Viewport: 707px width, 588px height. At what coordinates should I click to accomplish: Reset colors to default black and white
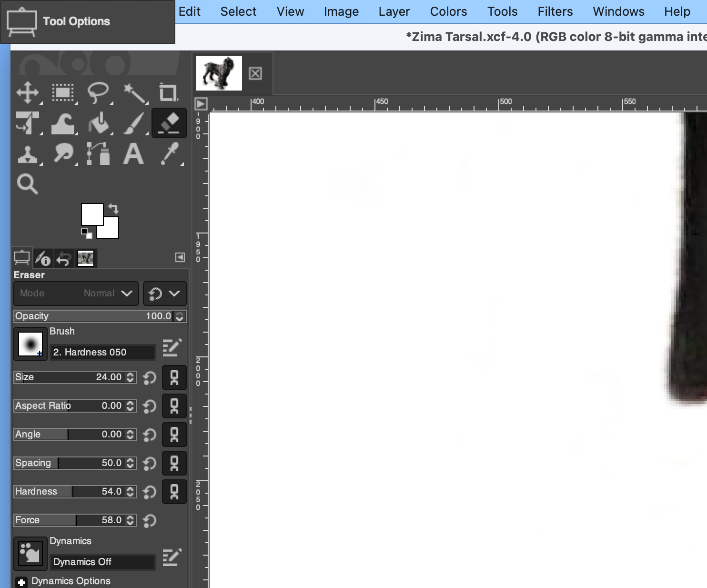click(86, 233)
